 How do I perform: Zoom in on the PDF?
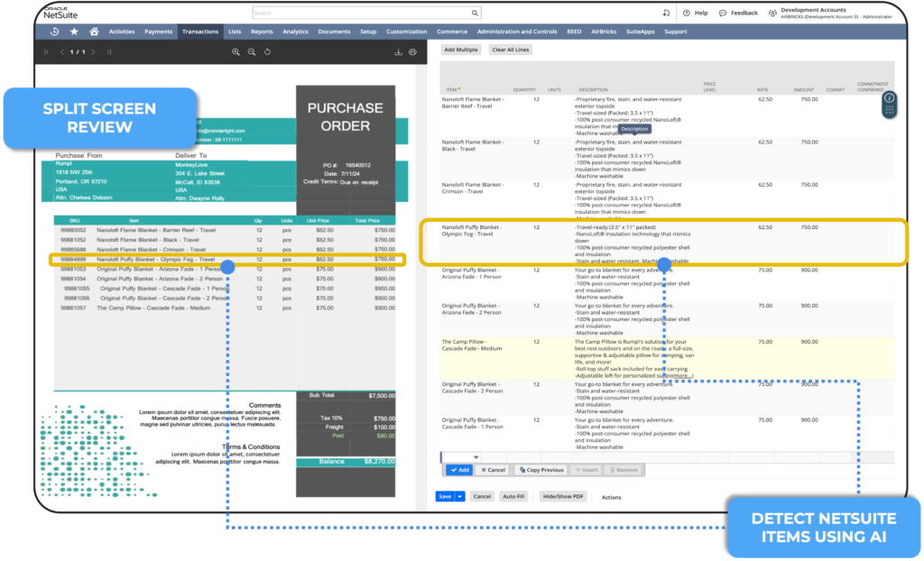tap(236, 51)
